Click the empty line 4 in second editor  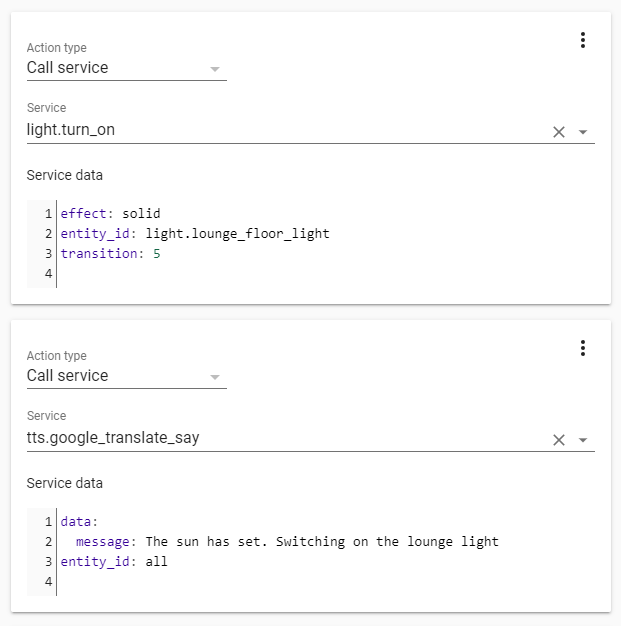tap(200, 581)
